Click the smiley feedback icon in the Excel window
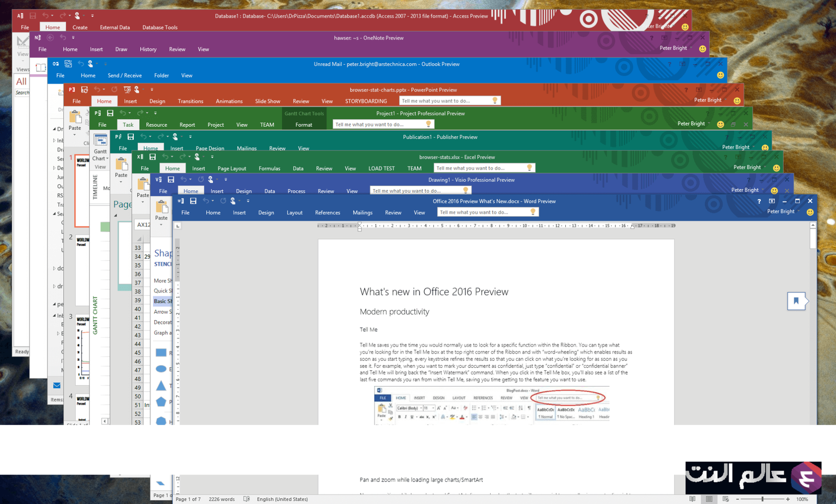The image size is (836, 504). click(776, 168)
